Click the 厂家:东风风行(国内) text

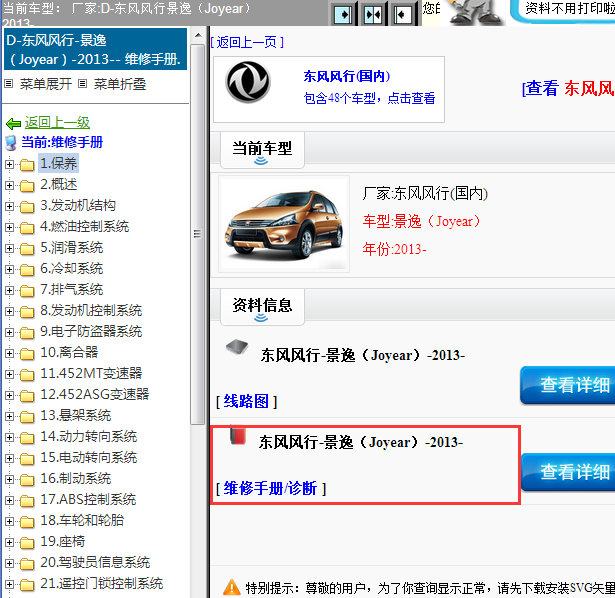(425, 193)
